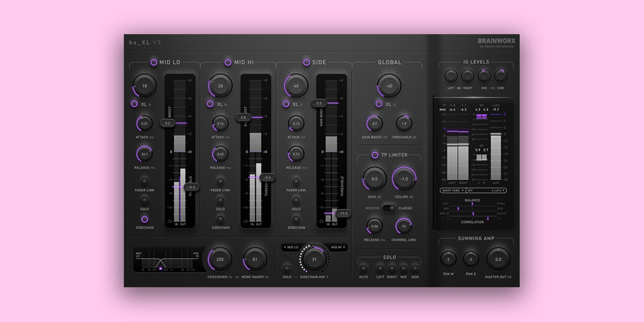Toggle the Left/Right IO link icon
644x322 pixels.
click(x=459, y=88)
